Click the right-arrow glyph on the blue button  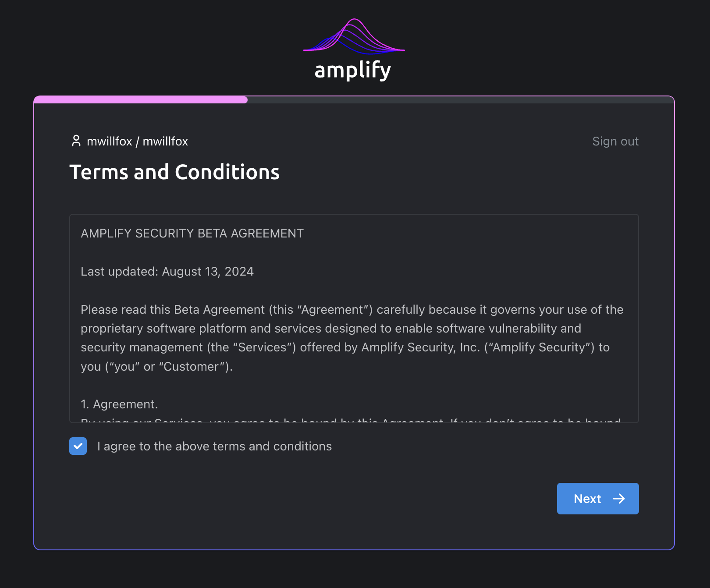coord(619,499)
